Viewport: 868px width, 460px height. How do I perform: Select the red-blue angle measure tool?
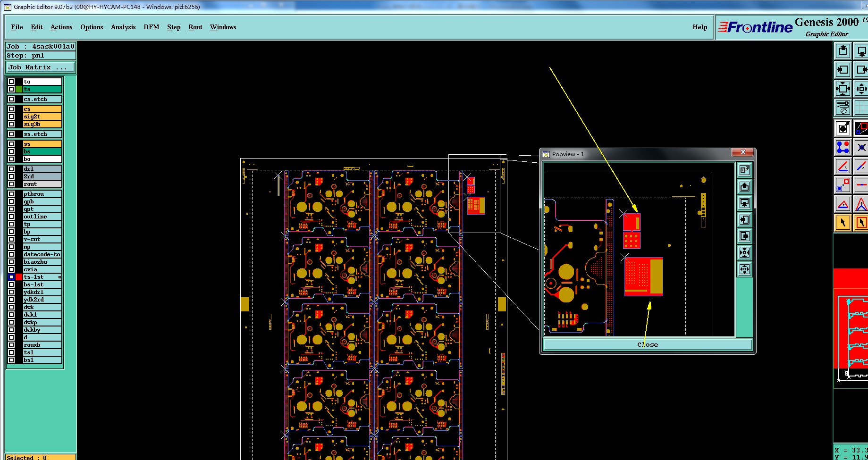843,166
